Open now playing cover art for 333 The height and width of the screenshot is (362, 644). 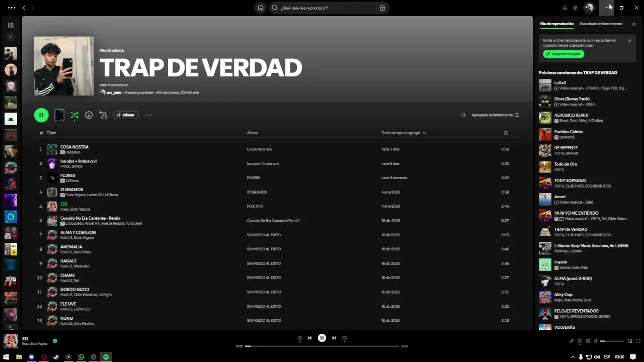coord(11,341)
